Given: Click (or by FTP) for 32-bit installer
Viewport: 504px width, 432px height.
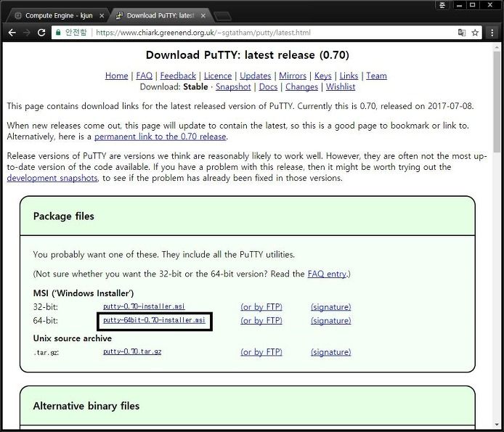Looking at the screenshot, I should pyautogui.click(x=261, y=307).
